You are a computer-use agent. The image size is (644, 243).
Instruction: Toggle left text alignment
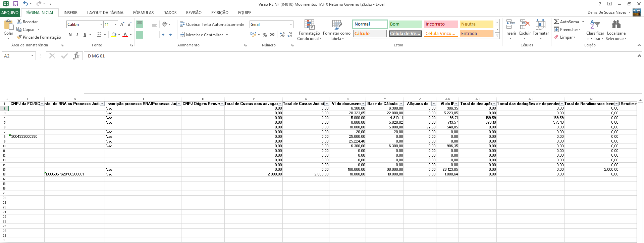point(140,35)
